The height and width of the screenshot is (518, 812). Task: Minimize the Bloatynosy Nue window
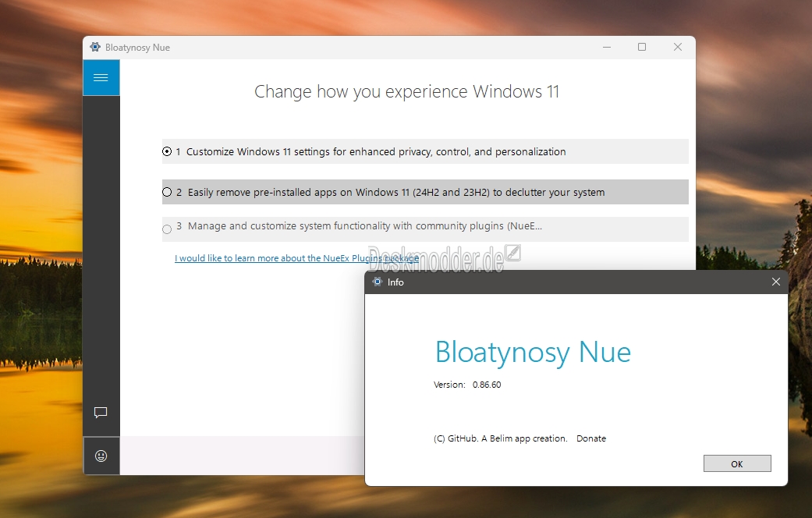pos(607,47)
